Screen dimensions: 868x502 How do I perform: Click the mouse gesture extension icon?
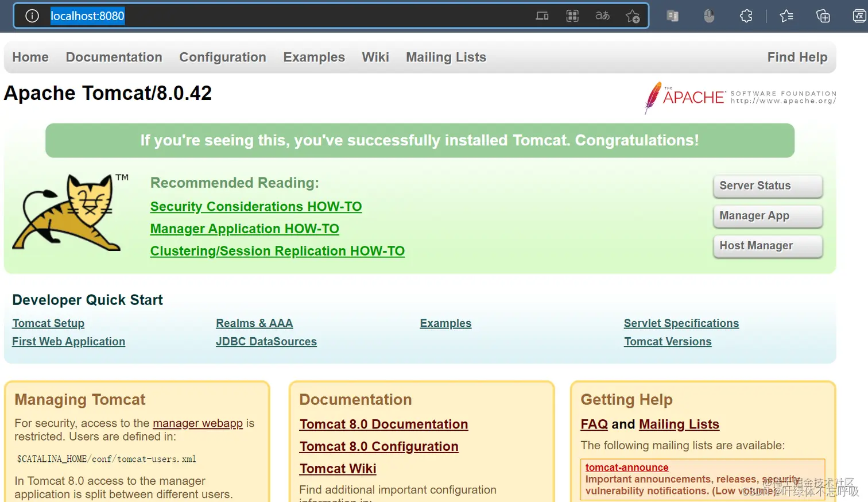pos(709,16)
